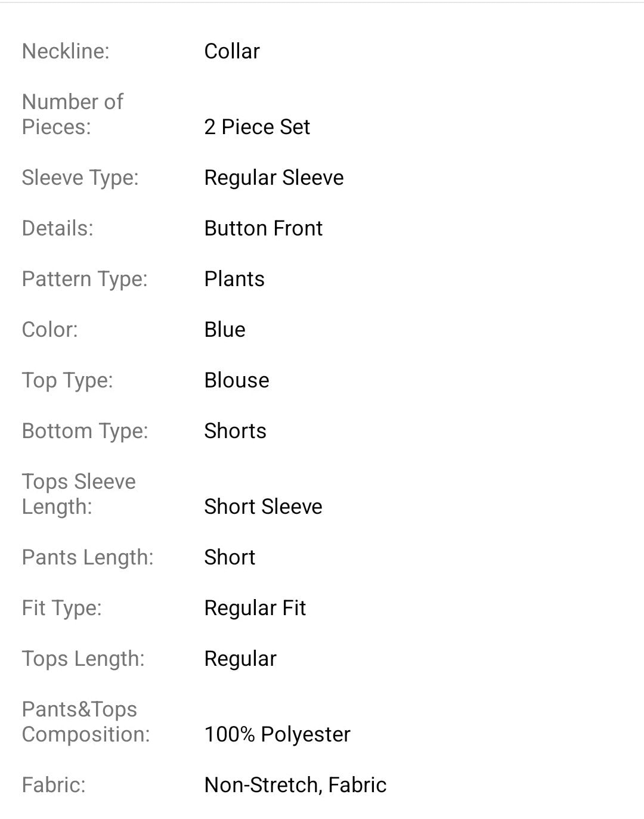The width and height of the screenshot is (644, 819).
Task: Select the Blouse top type value
Action: tap(237, 380)
